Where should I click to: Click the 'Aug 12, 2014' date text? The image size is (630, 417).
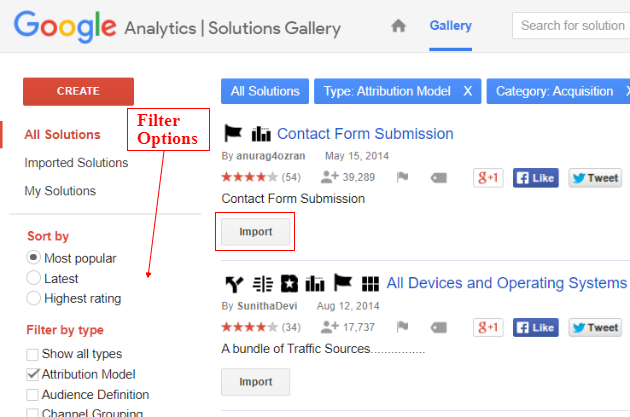pos(348,306)
